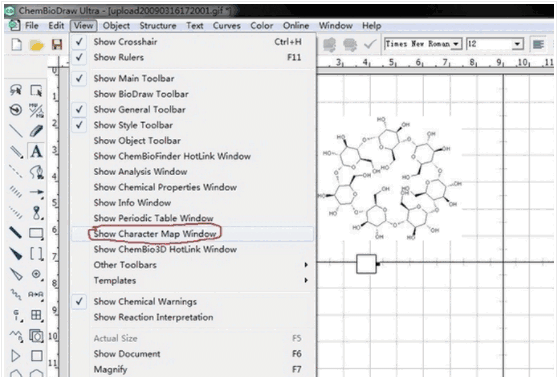Select the Acyclic Chain tool
The image size is (557, 377).
(x=16, y=335)
